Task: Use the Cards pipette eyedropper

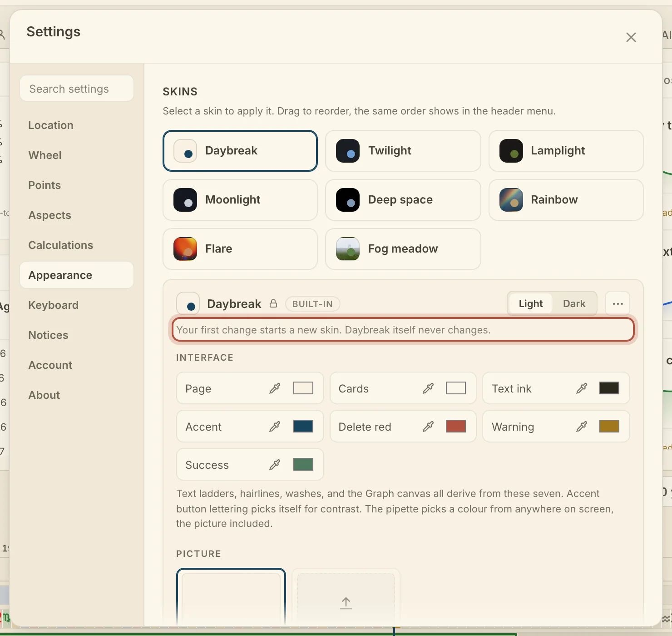Action: (x=428, y=388)
